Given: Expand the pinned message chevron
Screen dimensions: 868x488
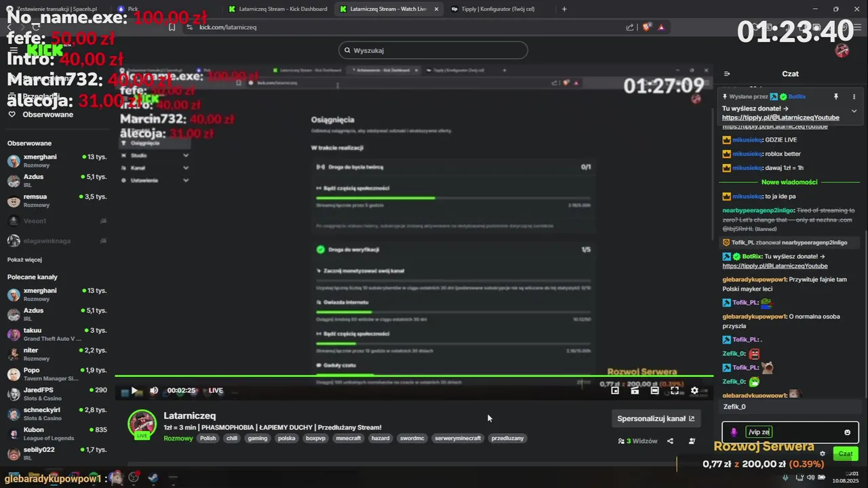Looking at the screenshot, I should coord(854,111).
